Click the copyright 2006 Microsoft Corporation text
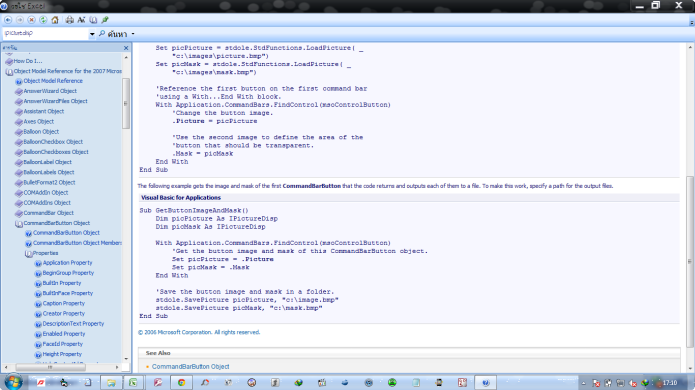Viewport: 695px width, 390px height. [199, 332]
